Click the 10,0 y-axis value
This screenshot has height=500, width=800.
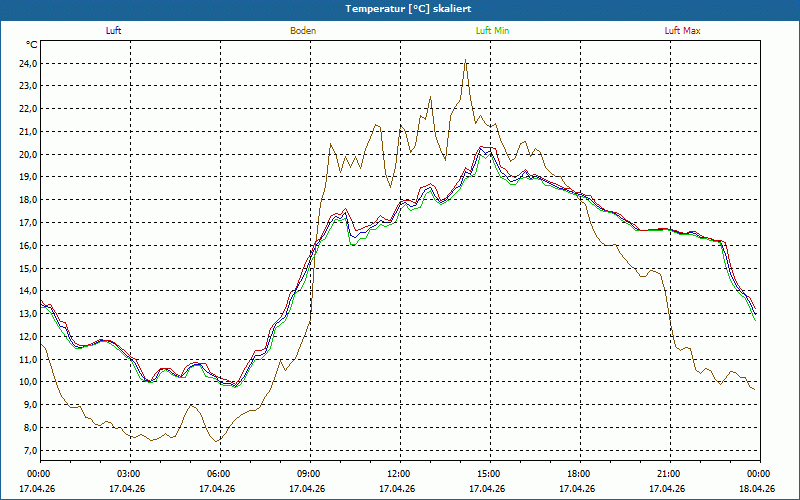point(28,382)
